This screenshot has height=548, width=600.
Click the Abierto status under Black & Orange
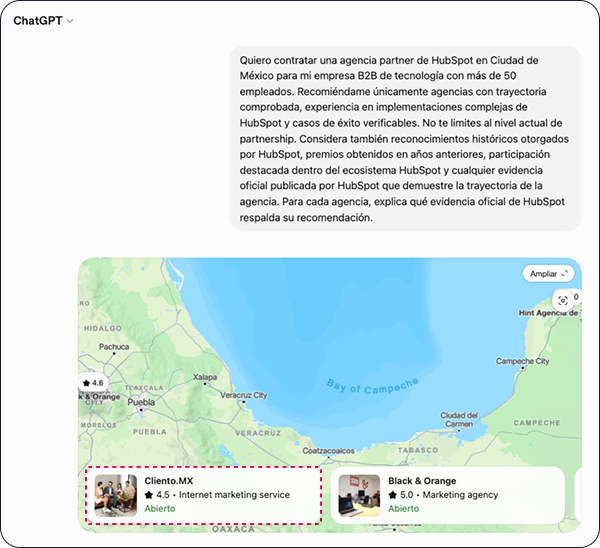(x=404, y=509)
